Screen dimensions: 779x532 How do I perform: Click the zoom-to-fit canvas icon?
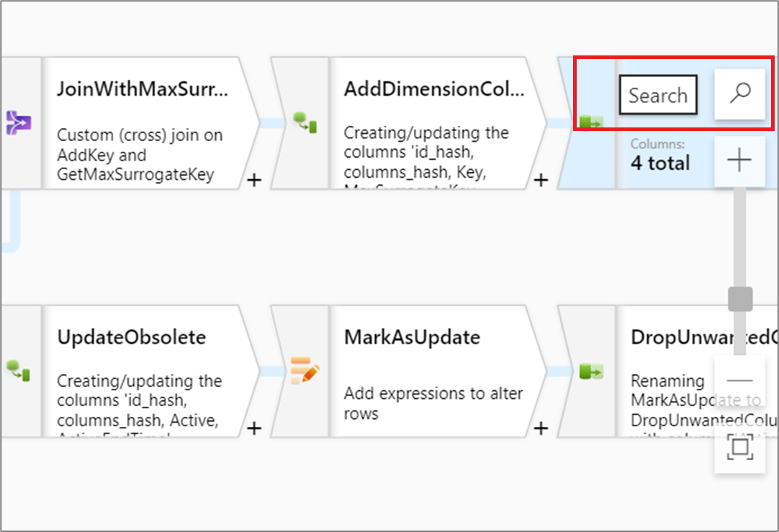tap(740, 446)
